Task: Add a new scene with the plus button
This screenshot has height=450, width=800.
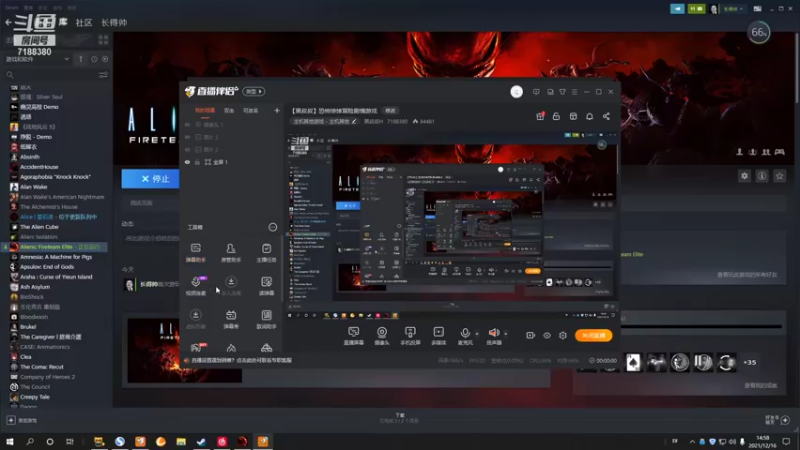Action: pyautogui.click(x=277, y=110)
